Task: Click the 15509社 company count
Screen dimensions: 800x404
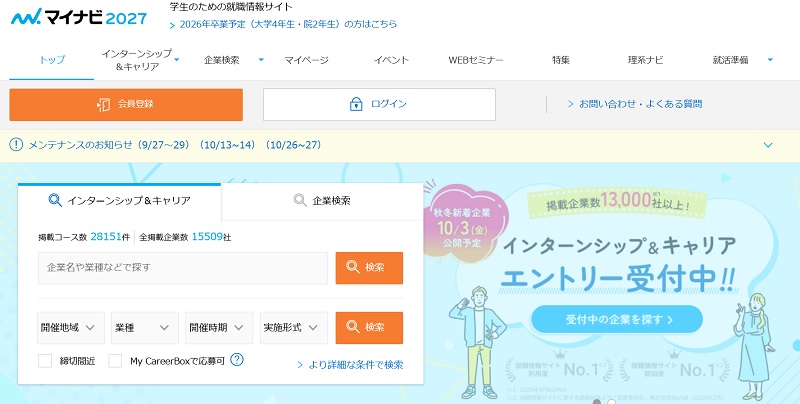Action: pos(211,237)
